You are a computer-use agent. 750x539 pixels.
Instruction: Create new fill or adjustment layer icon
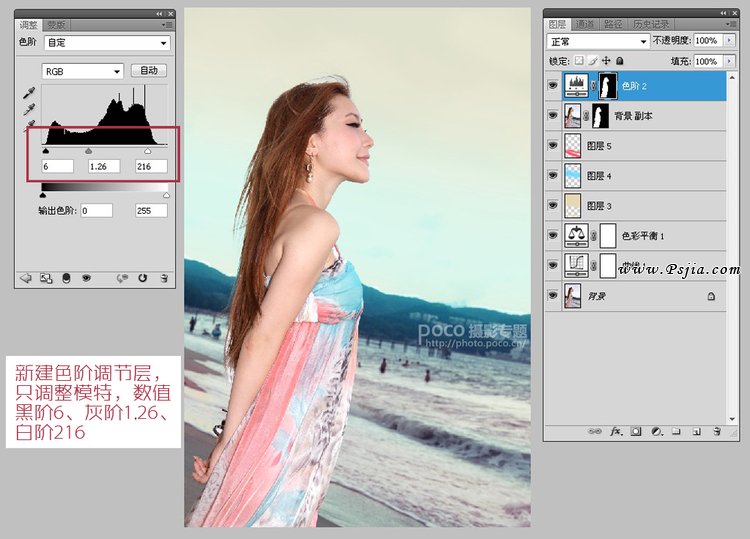[656, 431]
